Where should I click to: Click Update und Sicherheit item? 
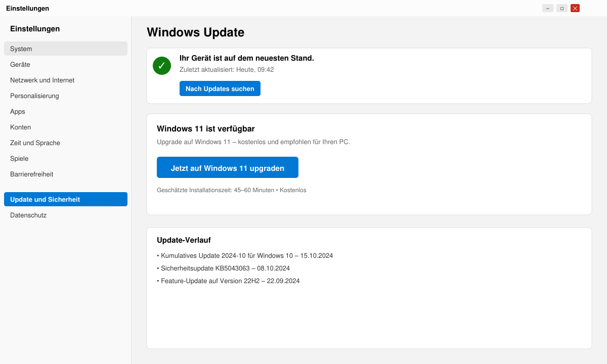[x=66, y=199]
